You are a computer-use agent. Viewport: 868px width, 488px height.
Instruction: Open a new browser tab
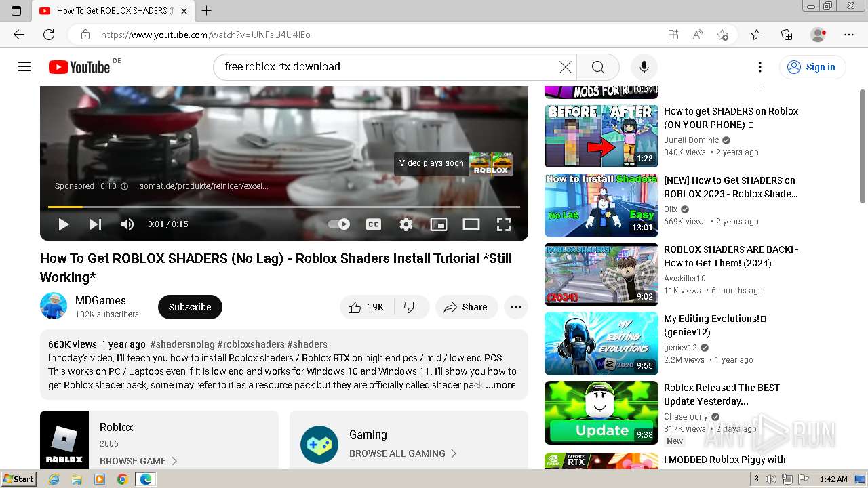[x=206, y=10]
